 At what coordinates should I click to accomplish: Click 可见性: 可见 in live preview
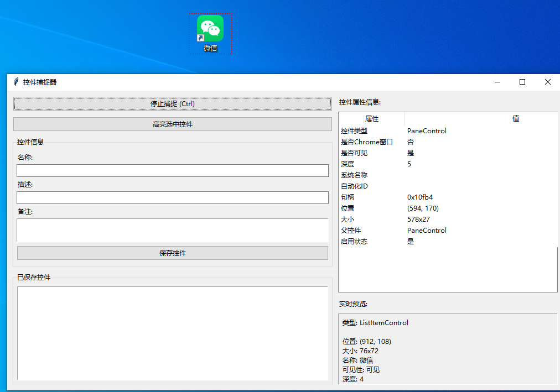pos(361,370)
